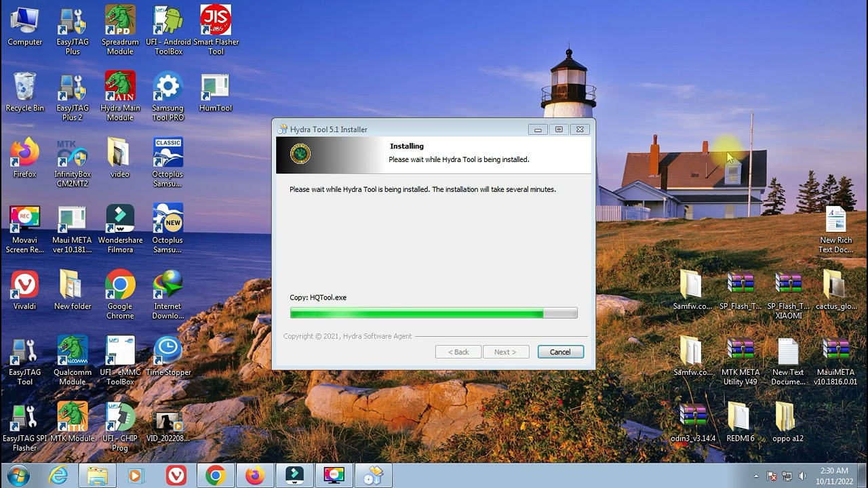The height and width of the screenshot is (488, 868).
Task: Select the UFI - CHIP Prog icon
Action: [120, 426]
